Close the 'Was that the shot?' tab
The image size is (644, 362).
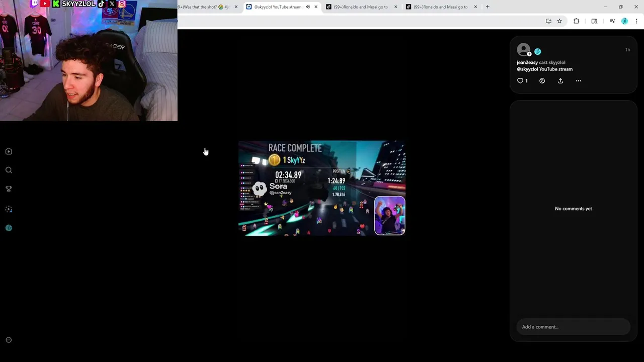point(235,7)
